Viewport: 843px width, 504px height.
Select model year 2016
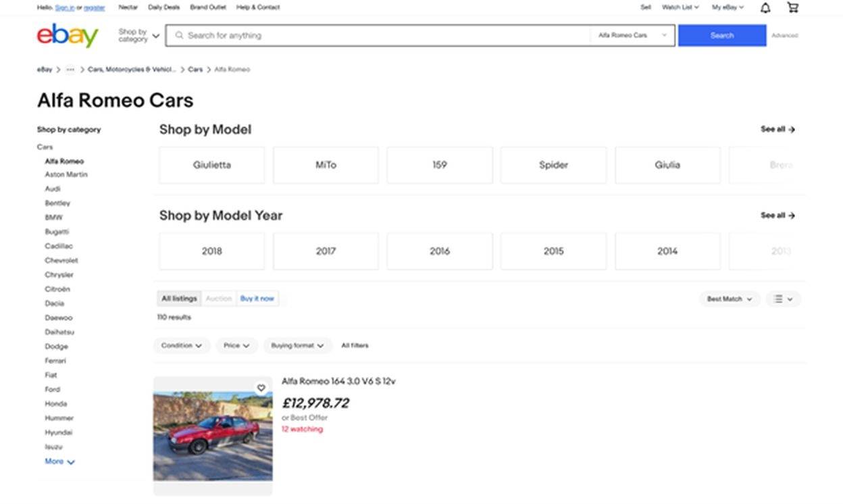440,251
